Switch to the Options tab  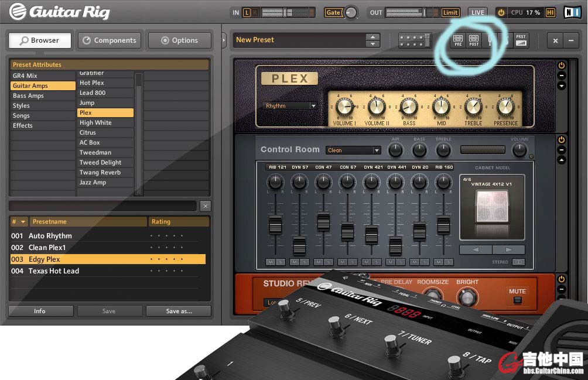point(180,40)
